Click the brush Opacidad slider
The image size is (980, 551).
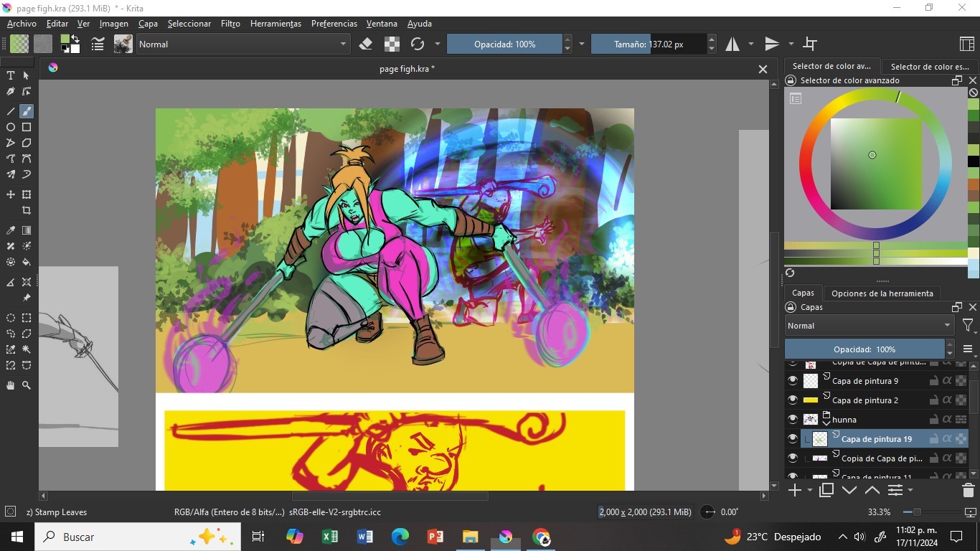[504, 44]
